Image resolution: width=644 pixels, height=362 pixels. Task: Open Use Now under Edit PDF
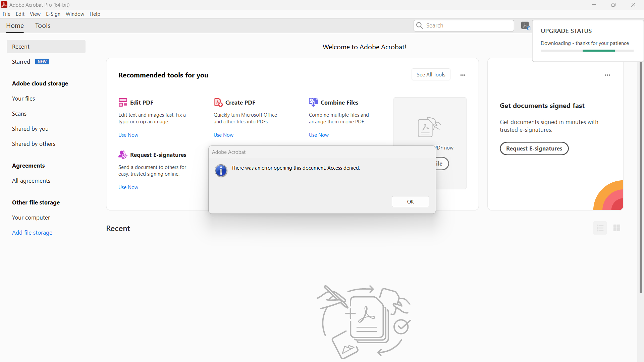point(128,135)
